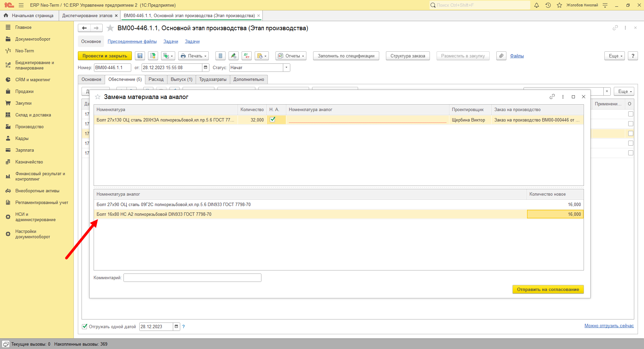The image size is (644, 349).
Task: Open the Отчеты reports dropdown
Action: click(x=291, y=56)
